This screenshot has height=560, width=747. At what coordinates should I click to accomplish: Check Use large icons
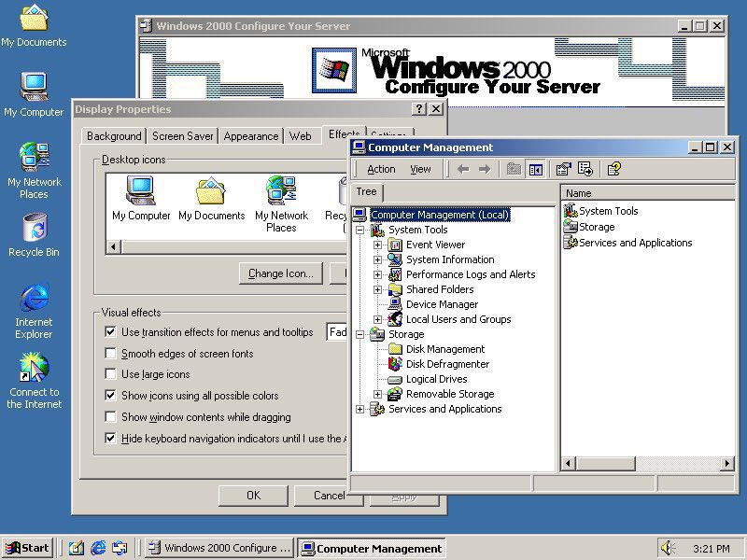click(x=110, y=374)
